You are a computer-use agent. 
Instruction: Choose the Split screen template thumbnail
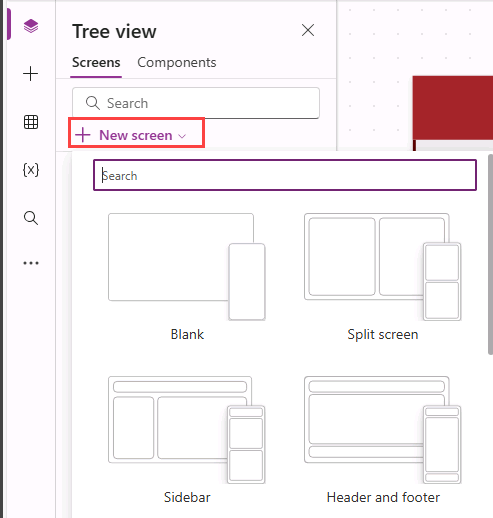[x=383, y=267]
